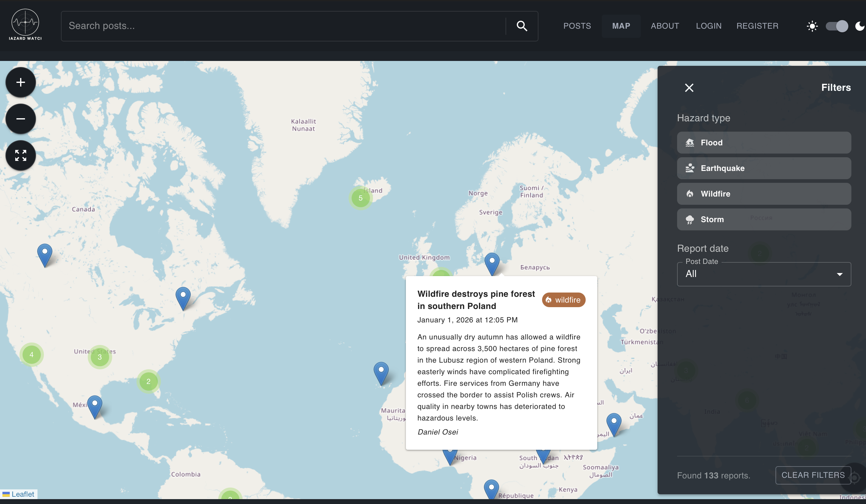The width and height of the screenshot is (866, 504).
Task: Click the Hazard type heading
Action: [704, 118]
